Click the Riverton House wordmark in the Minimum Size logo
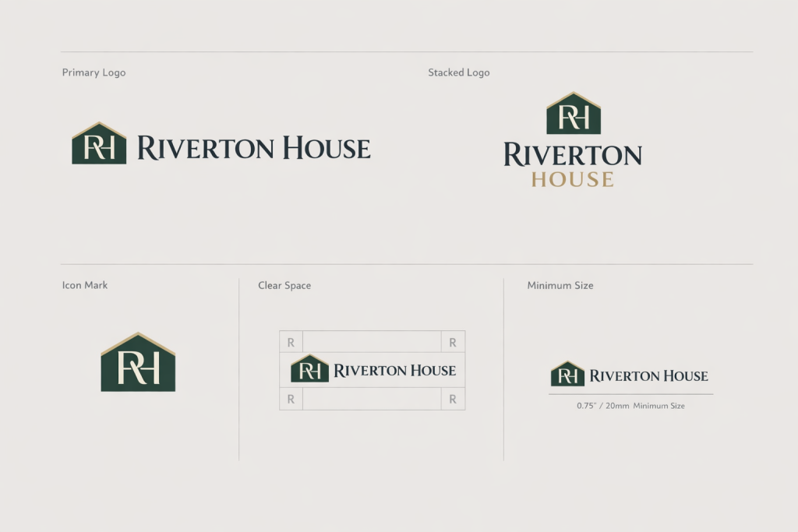 (648, 376)
